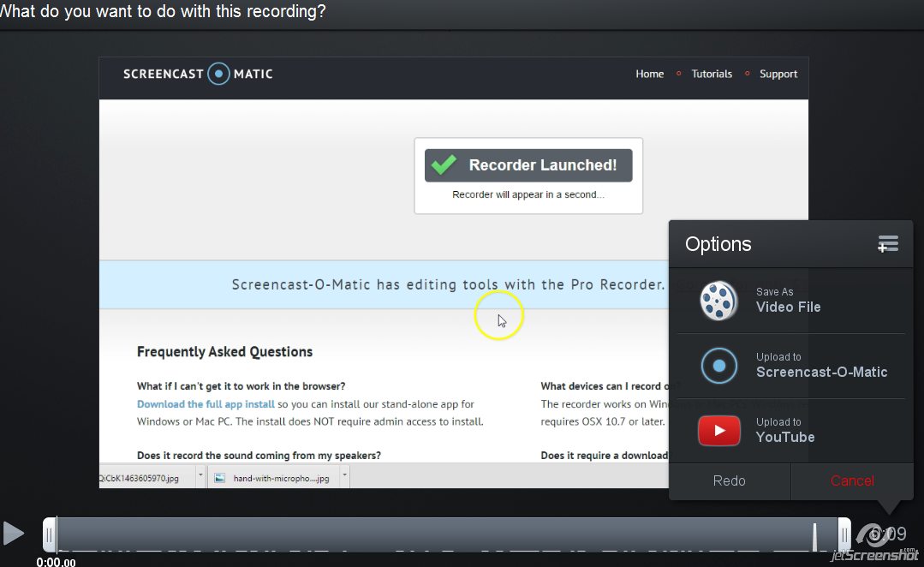Click the Screencast-O-Matic circle upload icon
The height and width of the screenshot is (567, 924).
click(718, 366)
